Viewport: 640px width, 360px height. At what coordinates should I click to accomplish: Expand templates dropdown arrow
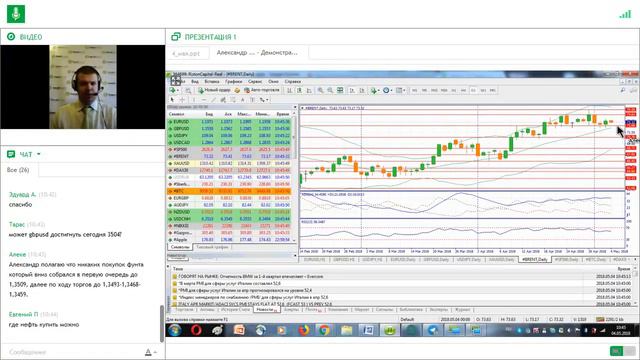(x=404, y=90)
